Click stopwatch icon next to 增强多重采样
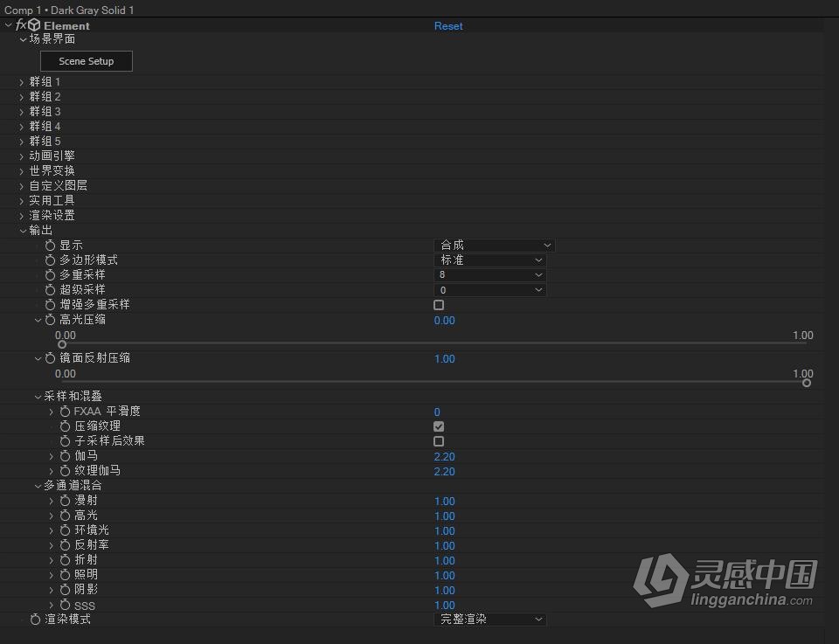 click(x=51, y=304)
